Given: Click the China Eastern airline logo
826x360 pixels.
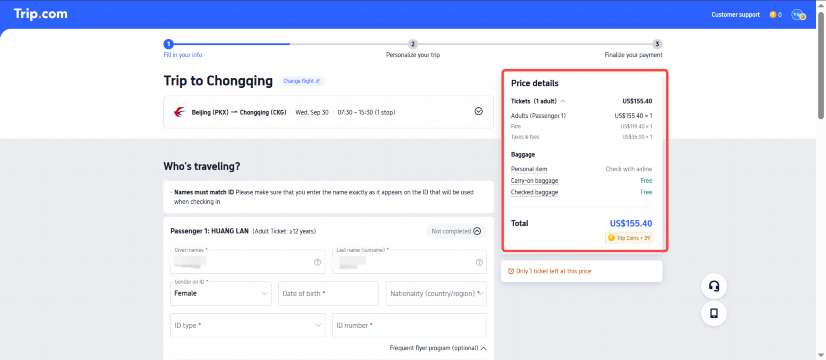Looking at the screenshot, I should pyautogui.click(x=179, y=112).
